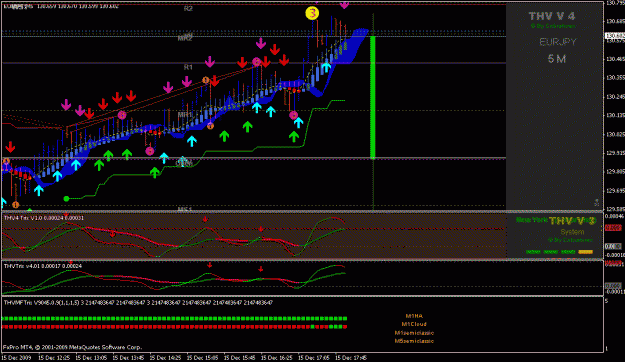This screenshot has height=362, width=625.
Task: Click By Cobraforex credit under THV V 4
Action: [x=552, y=26]
